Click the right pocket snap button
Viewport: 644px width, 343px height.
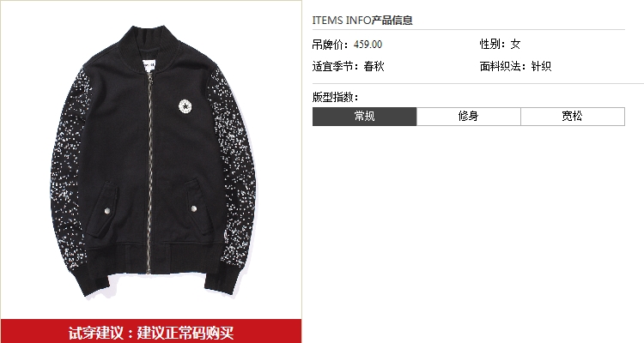click(x=194, y=208)
